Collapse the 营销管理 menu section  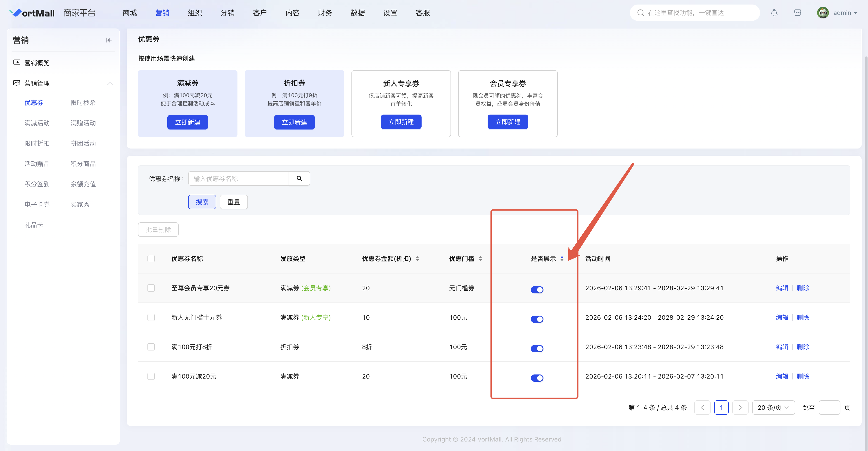110,83
